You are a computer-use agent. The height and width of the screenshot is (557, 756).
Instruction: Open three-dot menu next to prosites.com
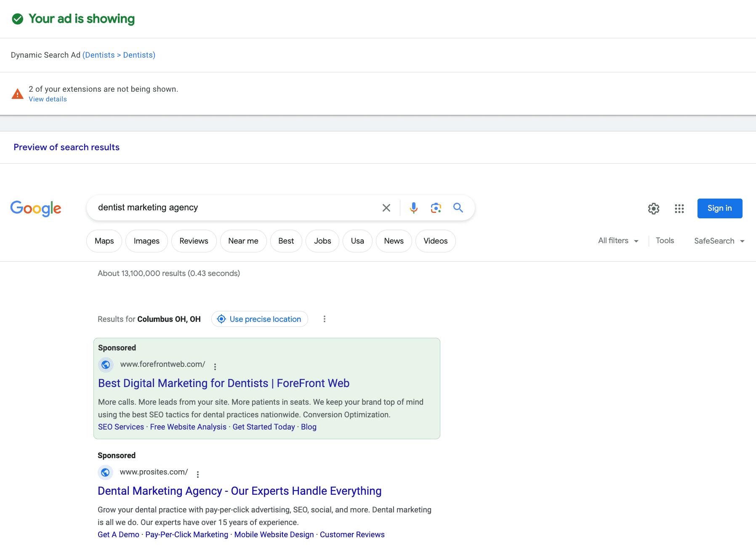[198, 475]
